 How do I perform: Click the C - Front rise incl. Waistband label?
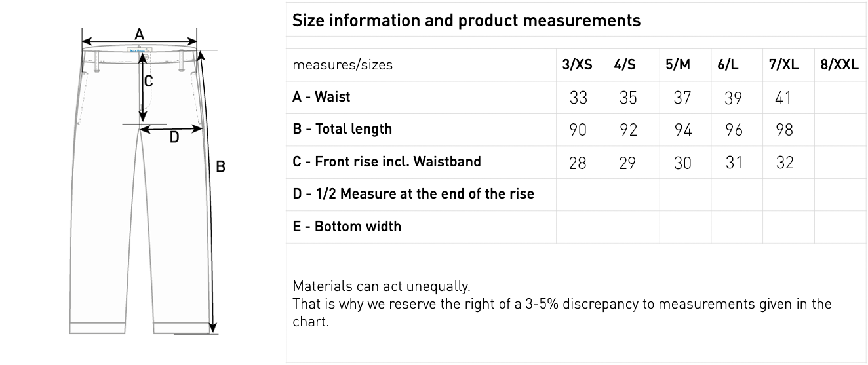387,161
